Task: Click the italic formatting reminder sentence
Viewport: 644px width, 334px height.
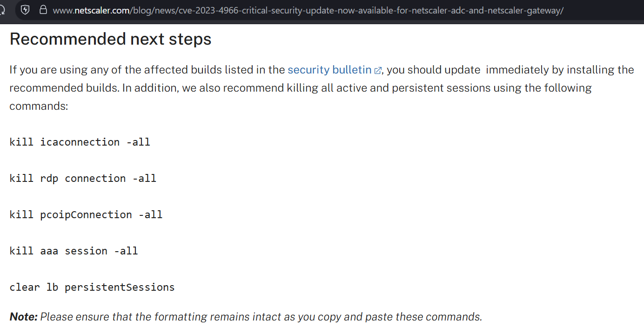Action: (x=261, y=317)
